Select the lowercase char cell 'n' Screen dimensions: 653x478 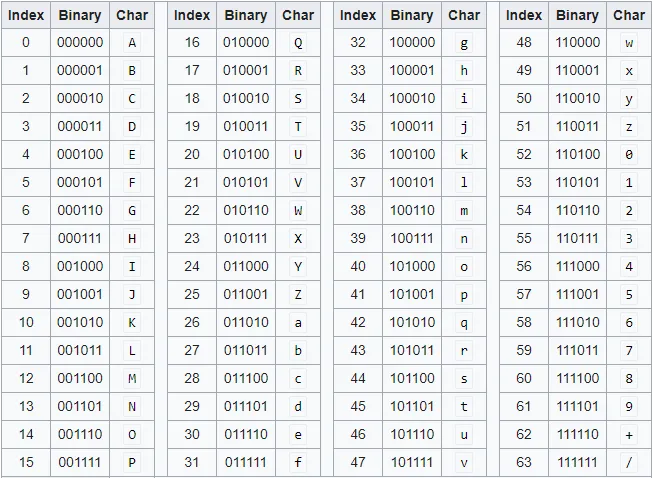click(464, 238)
